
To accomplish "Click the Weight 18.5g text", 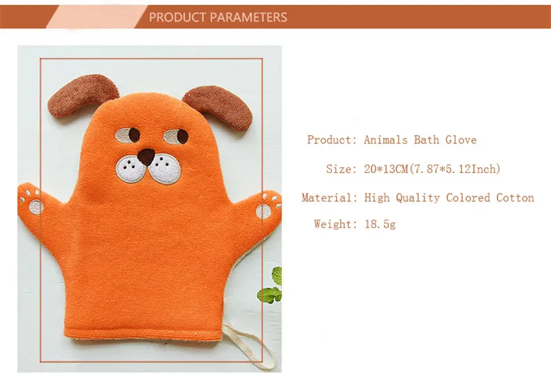I will [355, 224].
